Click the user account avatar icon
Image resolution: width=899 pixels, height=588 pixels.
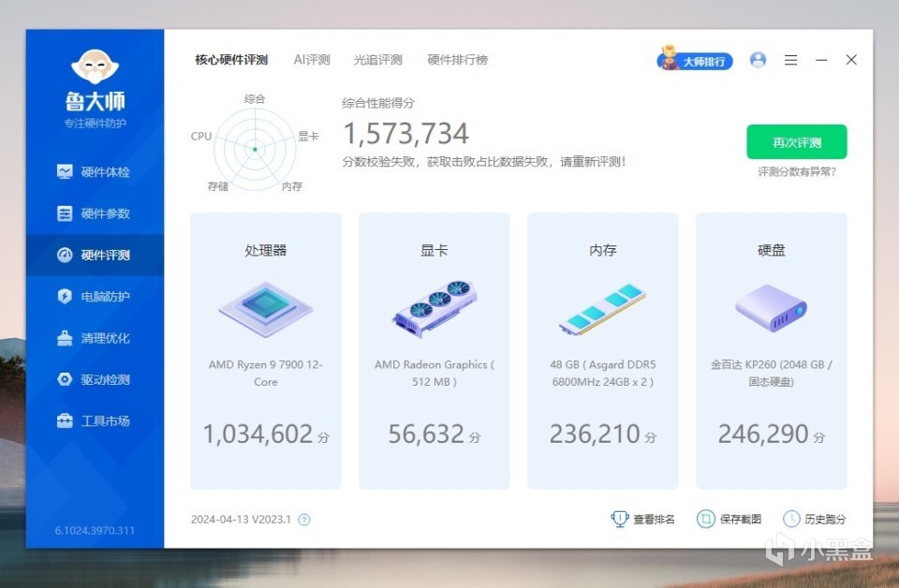[x=758, y=60]
